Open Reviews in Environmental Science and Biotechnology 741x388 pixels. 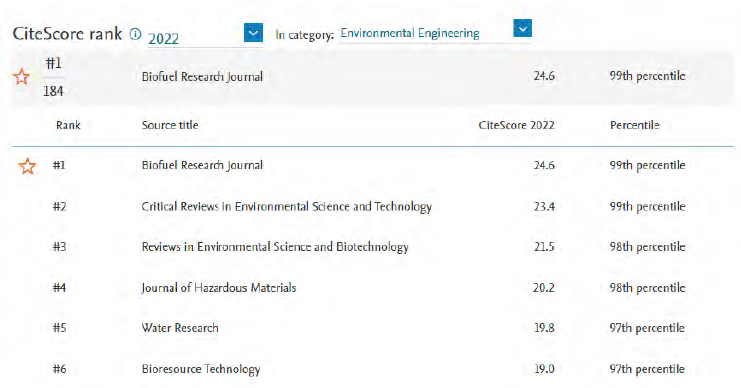[275, 247]
